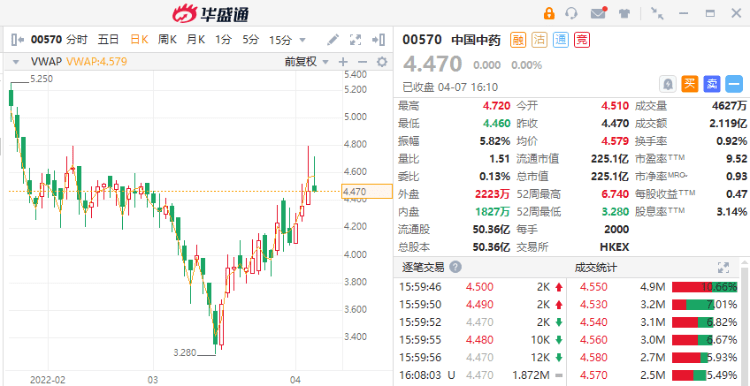
Task: Click the 融 margin badge
Action: pos(518,40)
